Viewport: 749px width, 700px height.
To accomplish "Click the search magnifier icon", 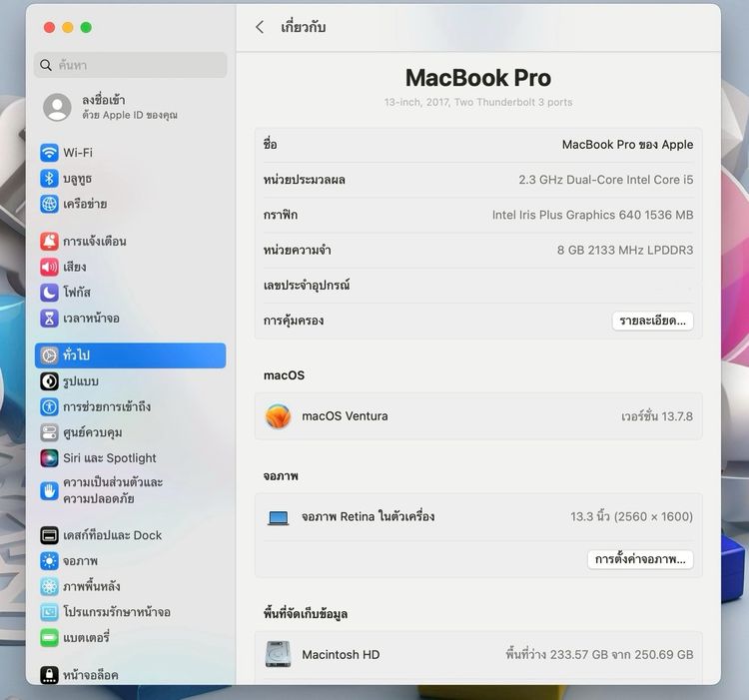I will click(x=46, y=65).
